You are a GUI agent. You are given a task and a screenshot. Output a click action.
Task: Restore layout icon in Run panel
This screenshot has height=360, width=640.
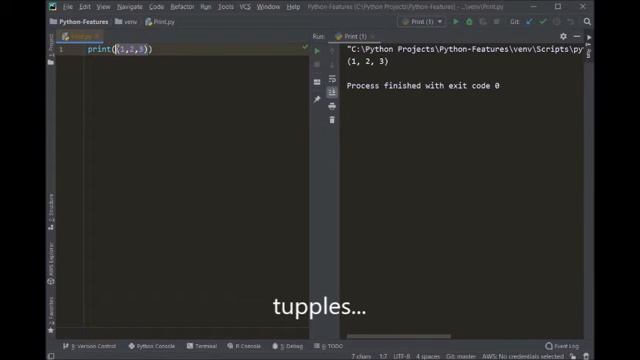[x=317, y=82]
